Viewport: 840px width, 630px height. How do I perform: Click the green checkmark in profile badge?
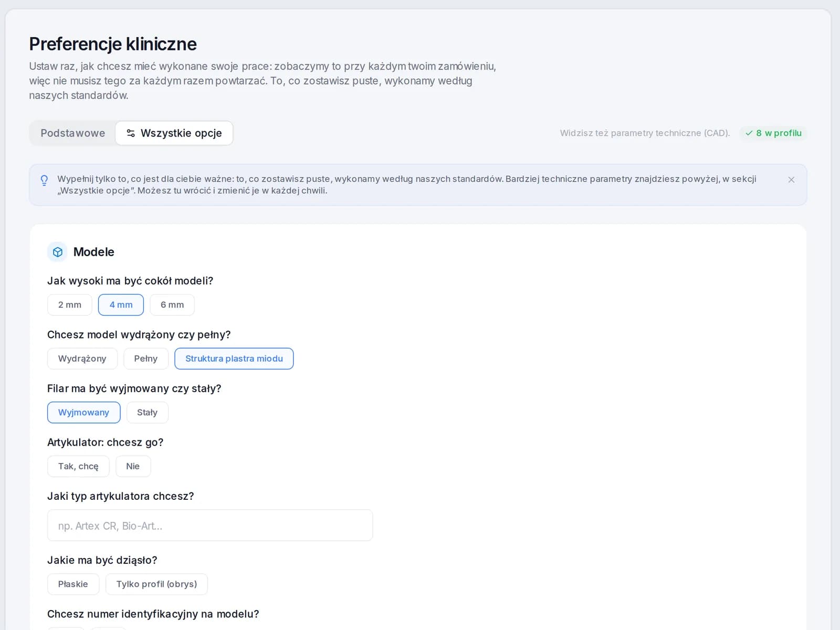pos(749,133)
